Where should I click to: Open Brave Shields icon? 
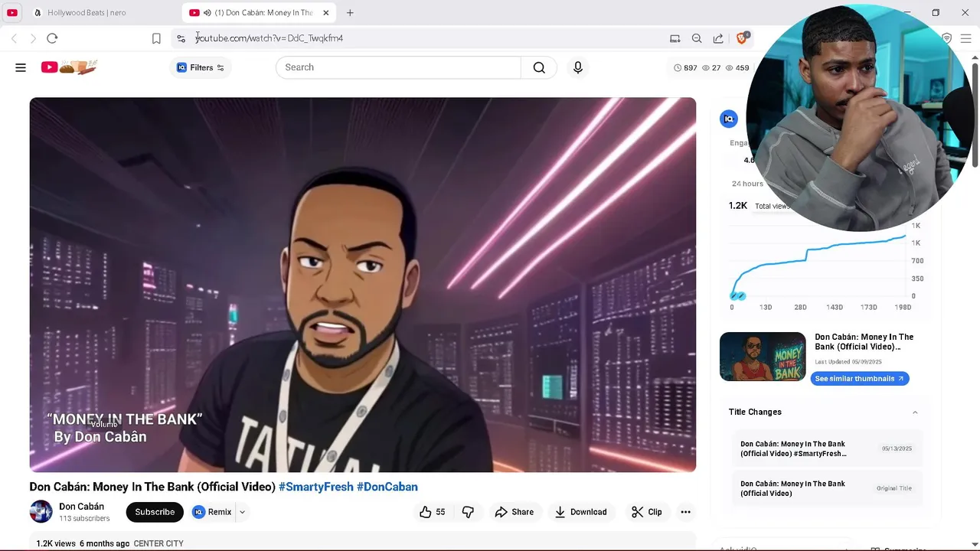point(742,38)
